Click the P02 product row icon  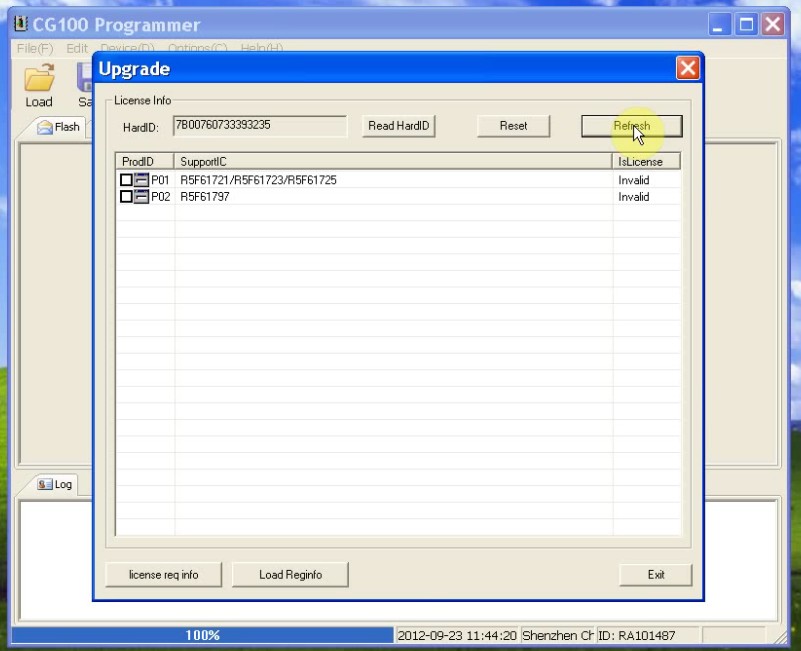tap(141, 197)
